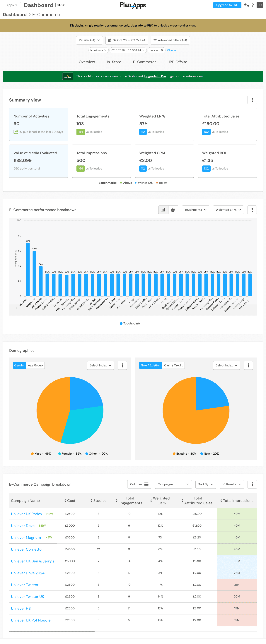Remove the 02 OCT 23 - 02 OCT 24 date chip
Viewport: 266px width, 644px height.
[x=143, y=50]
